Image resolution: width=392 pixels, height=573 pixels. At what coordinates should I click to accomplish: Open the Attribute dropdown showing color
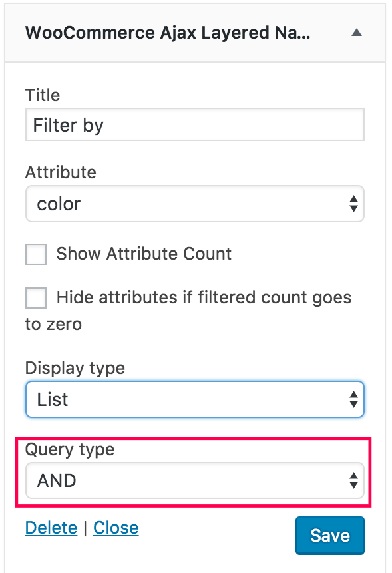195,204
